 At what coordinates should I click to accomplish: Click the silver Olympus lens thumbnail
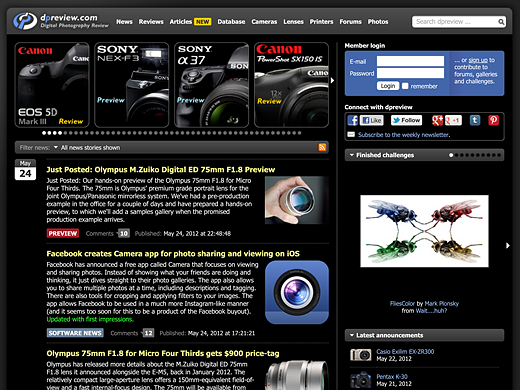297,375
